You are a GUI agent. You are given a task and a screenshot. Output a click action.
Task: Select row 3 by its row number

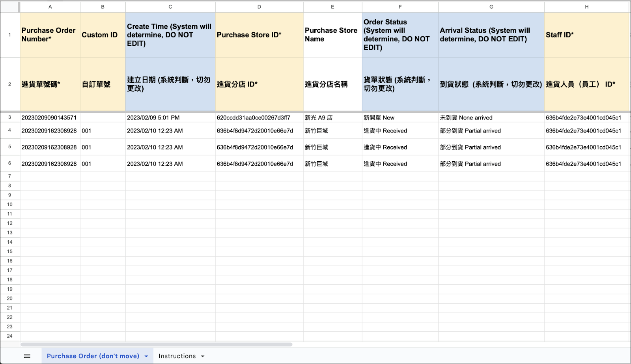[10, 117]
